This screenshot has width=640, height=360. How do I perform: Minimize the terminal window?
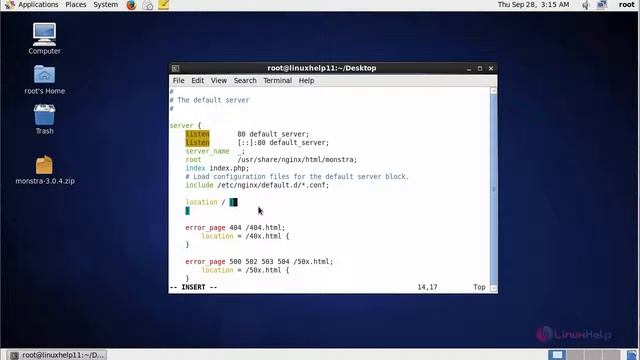(469, 69)
